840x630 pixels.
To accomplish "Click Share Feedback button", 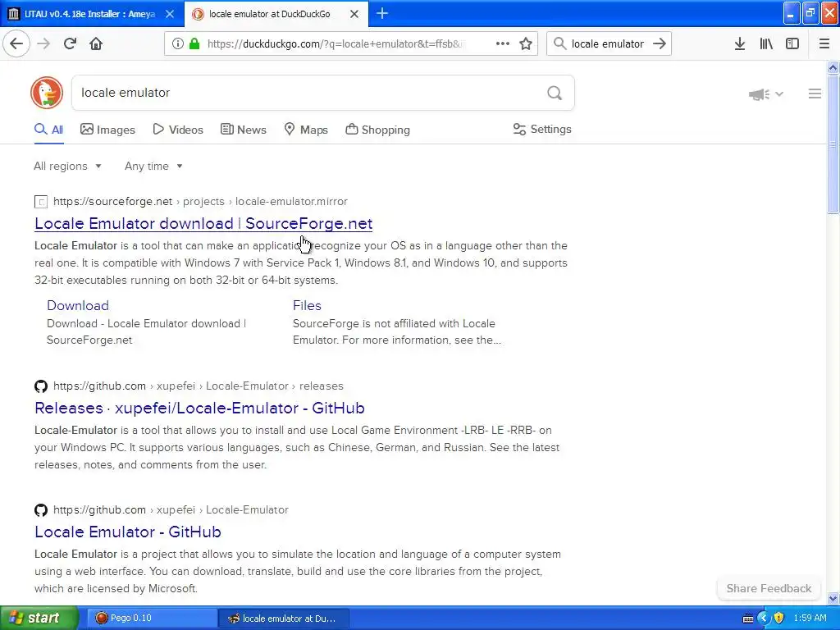I will [x=769, y=588].
